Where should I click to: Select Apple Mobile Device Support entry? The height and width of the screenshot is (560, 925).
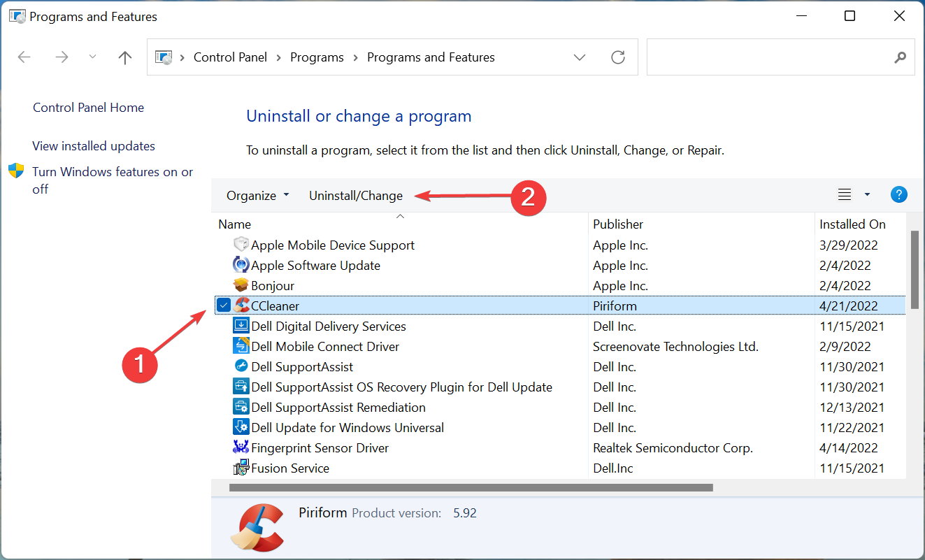click(x=333, y=245)
